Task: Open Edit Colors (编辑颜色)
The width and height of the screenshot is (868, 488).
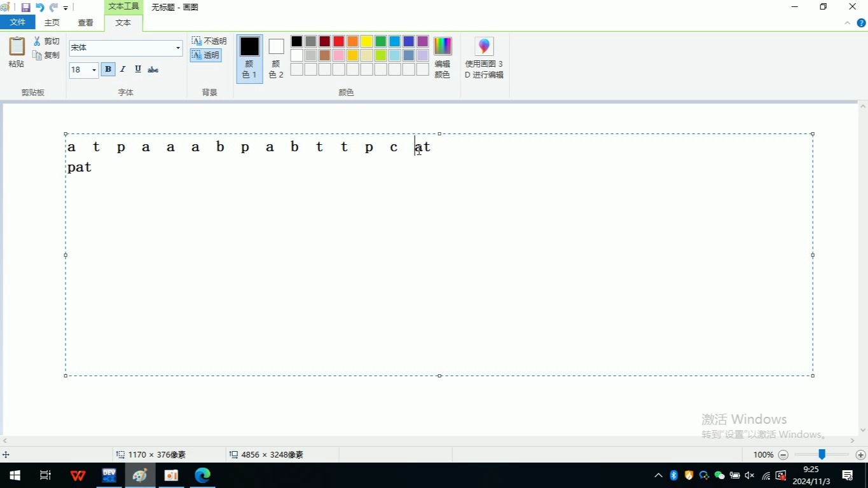Action: [443, 58]
